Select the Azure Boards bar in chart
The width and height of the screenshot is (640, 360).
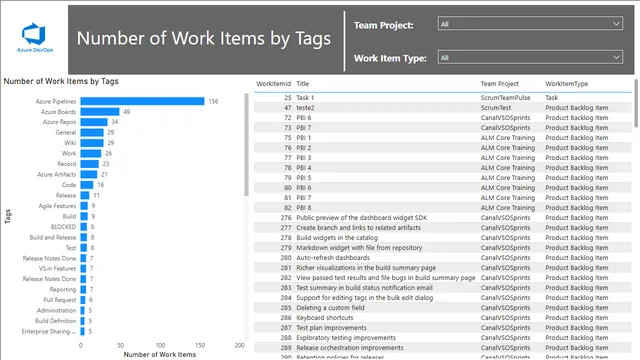pos(100,112)
